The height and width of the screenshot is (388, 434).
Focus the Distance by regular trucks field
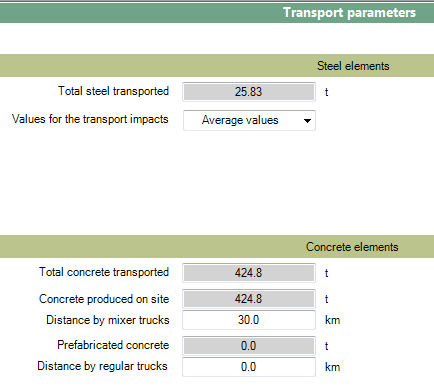click(x=249, y=367)
